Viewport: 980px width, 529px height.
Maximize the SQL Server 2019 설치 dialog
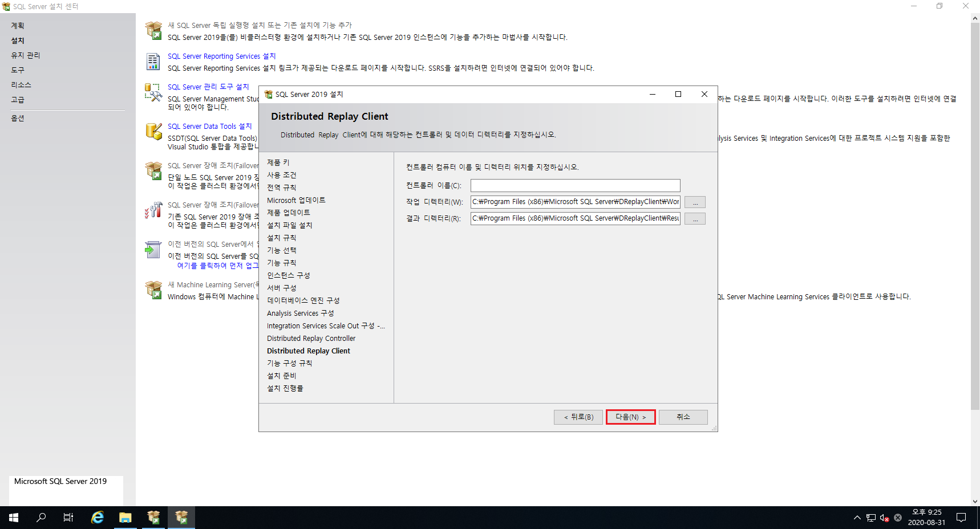tap(678, 94)
